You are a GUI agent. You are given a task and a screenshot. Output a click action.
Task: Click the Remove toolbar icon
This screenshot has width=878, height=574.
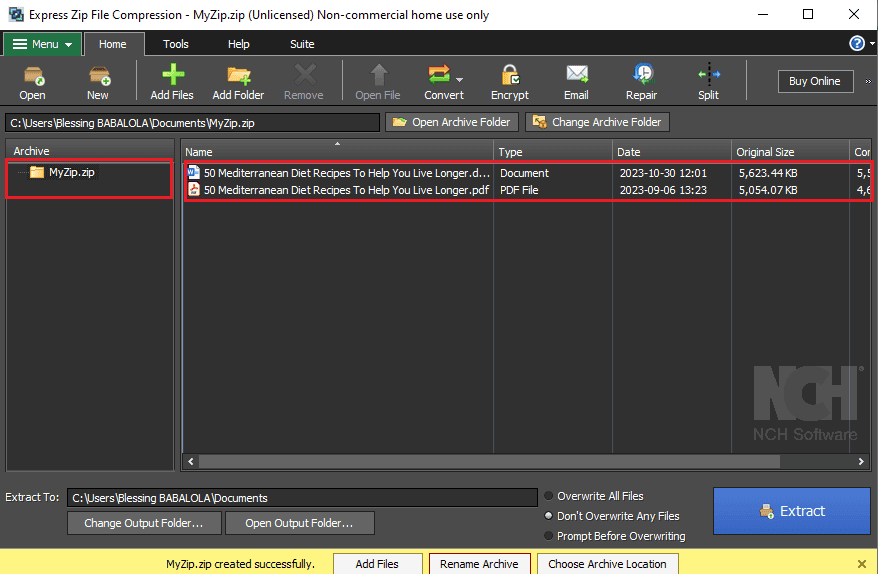[303, 82]
